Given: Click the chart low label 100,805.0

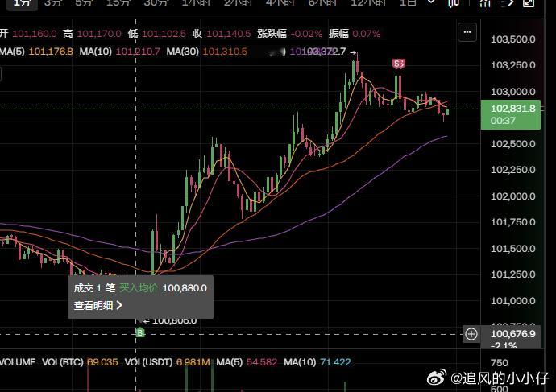Looking at the screenshot, I should pyautogui.click(x=174, y=321).
